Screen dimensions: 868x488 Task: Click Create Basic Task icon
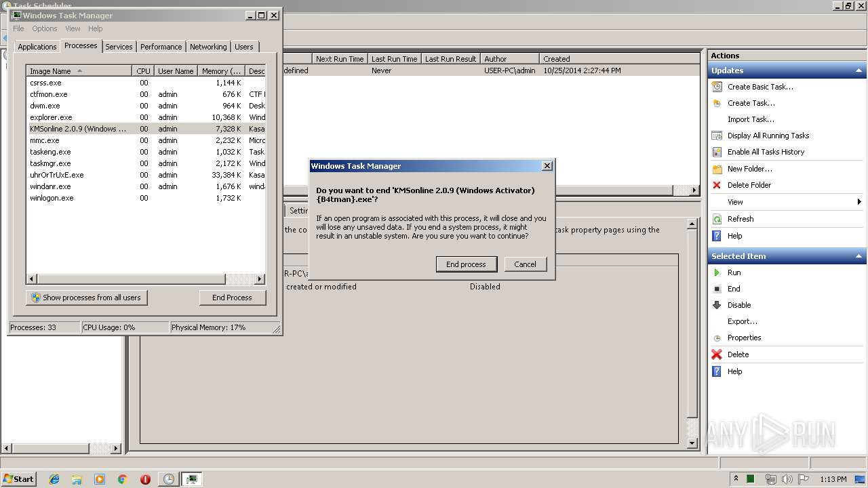(x=717, y=87)
